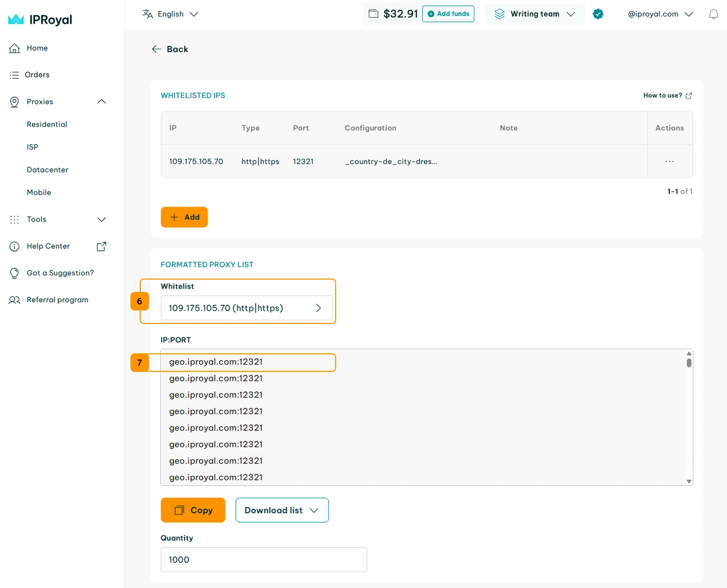Click the proxy list scroll-up arrow
The width and height of the screenshot is (727, 588).
(689, 353)
